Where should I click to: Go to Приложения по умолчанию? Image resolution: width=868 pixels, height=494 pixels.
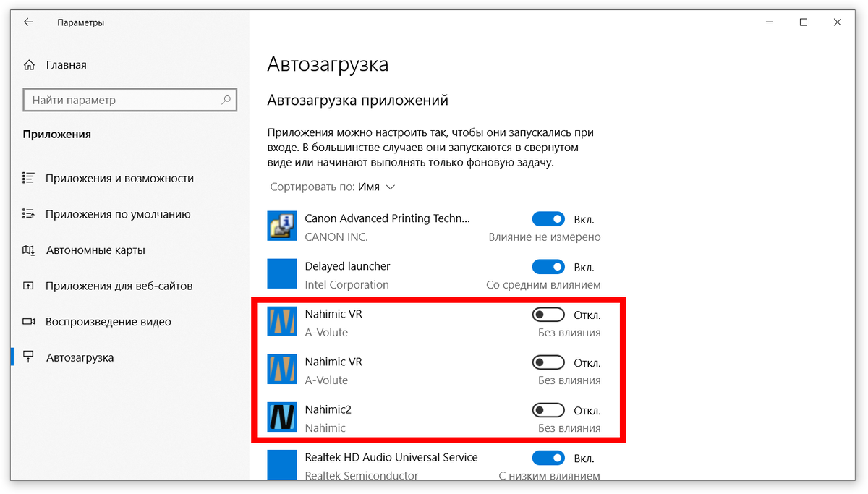click(118, 214)
